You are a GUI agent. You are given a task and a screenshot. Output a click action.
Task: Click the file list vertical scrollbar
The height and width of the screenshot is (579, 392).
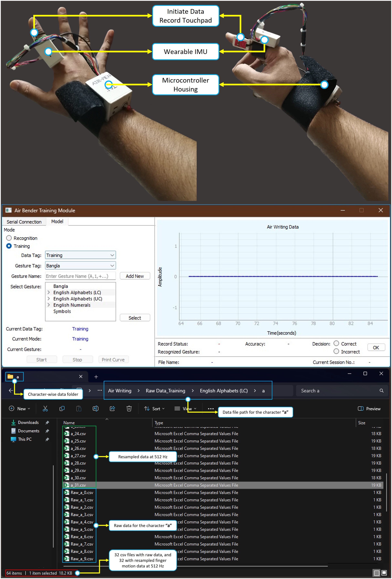(386, 492)
